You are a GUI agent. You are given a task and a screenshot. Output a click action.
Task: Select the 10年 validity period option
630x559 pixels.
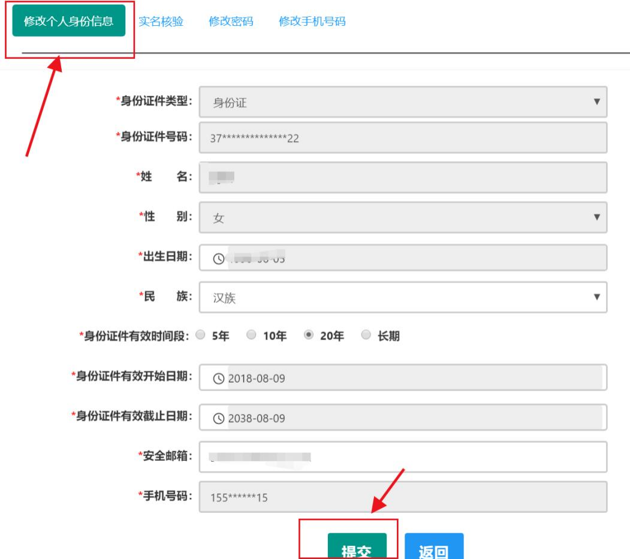coord(252,336)
